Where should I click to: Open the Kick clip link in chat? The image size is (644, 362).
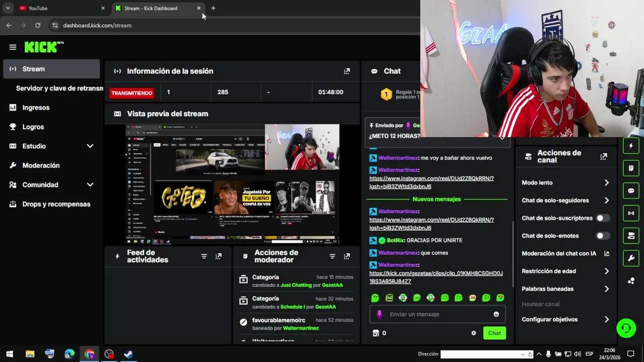click(436, 278)
